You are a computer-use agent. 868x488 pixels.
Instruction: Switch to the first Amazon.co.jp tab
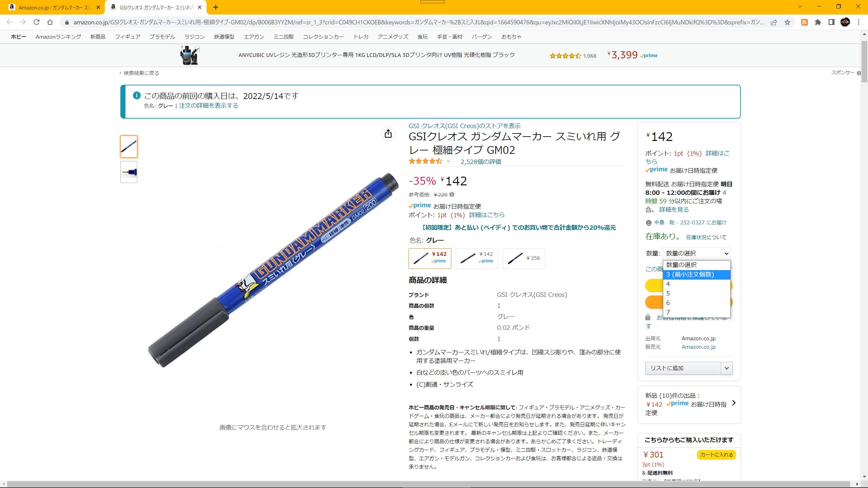click(54, 7)
